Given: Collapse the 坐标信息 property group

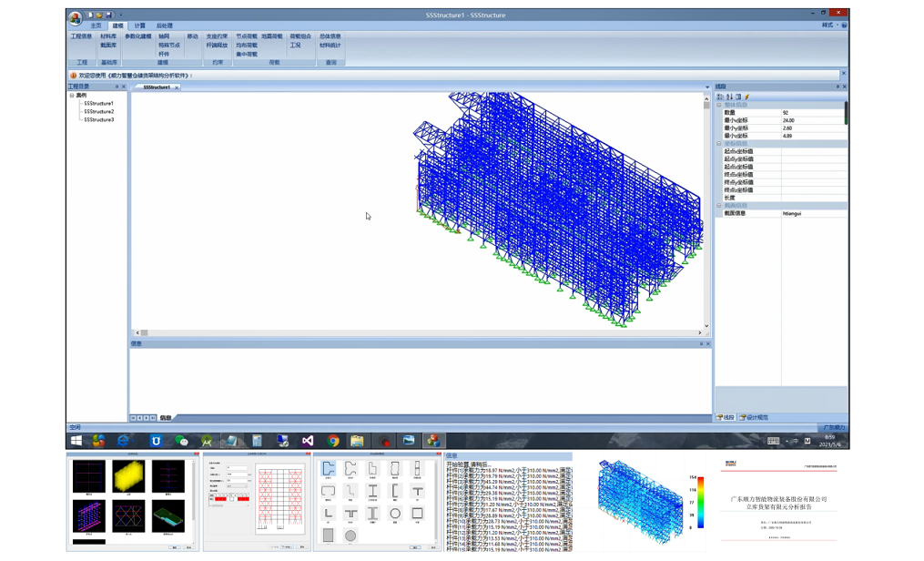Looking at the screenshot, I should (718, 144).
